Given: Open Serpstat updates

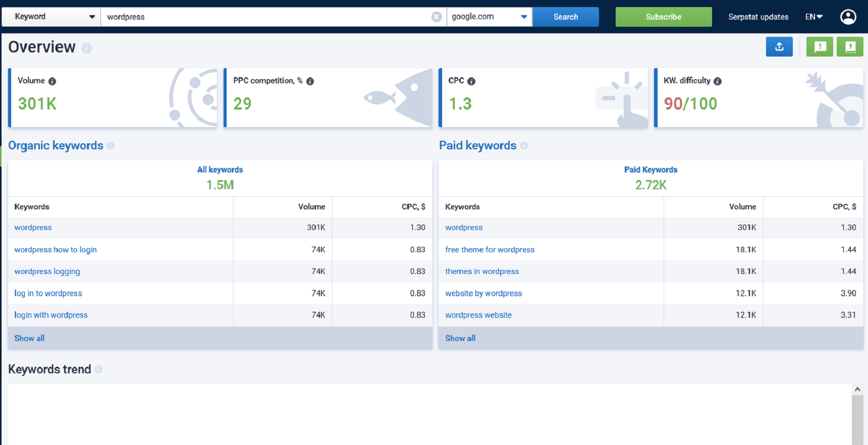Looking at the screenshot, I should [758, 17].
